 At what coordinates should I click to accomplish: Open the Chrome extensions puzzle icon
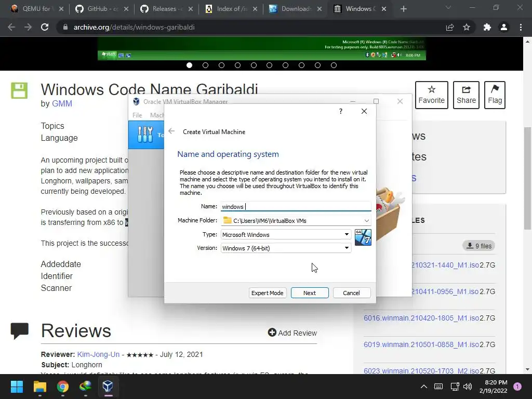[x=487, y=27]
